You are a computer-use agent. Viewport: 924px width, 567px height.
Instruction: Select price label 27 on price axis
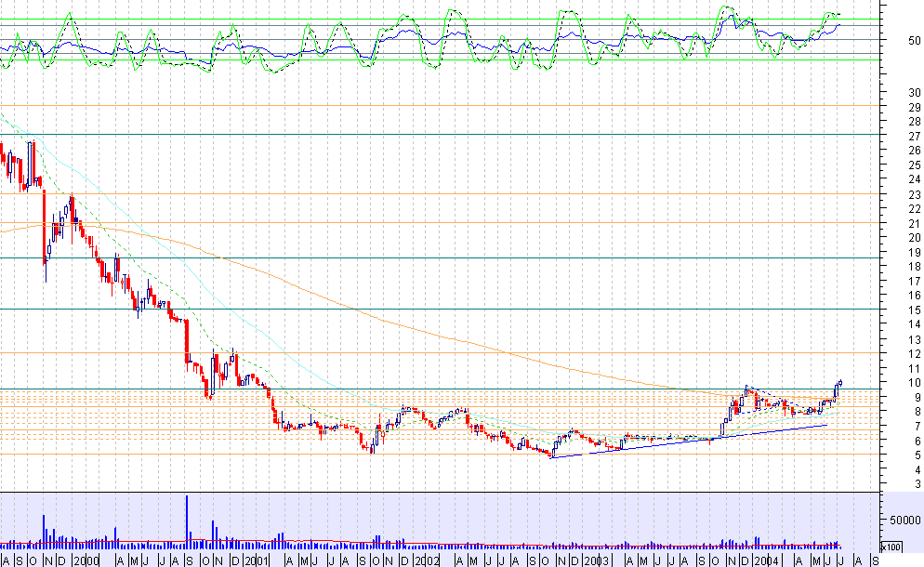click(915, 136)
